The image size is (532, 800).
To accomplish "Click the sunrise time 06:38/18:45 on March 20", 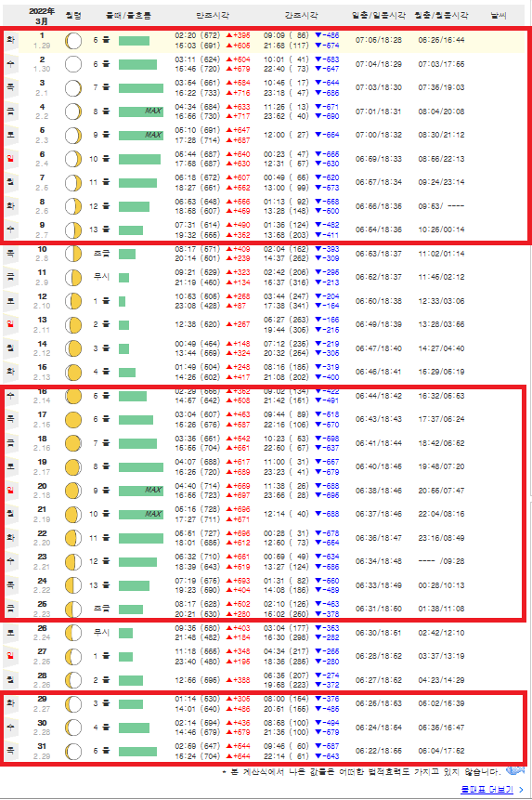I will 379,491.
